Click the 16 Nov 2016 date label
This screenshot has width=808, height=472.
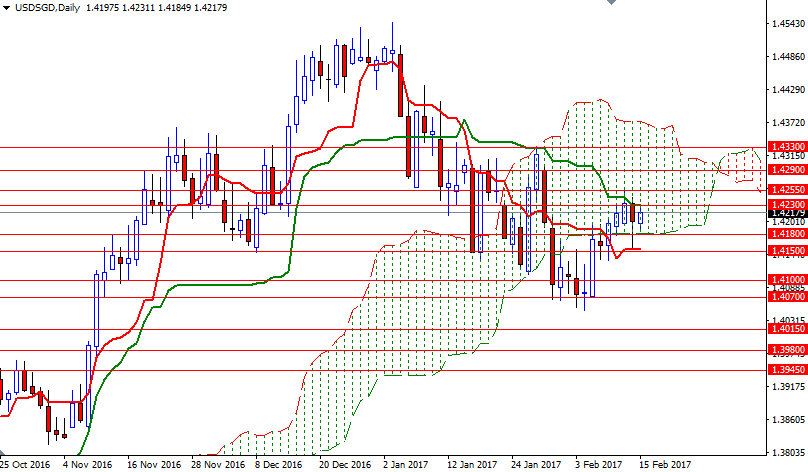point(154,465)
